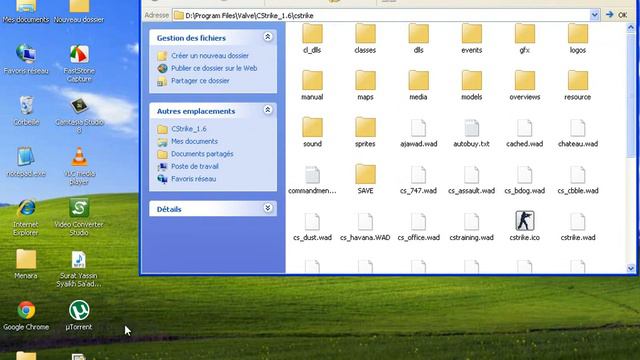Expand the Détails panel
The height and width of the screenshot is (360, 640).
click(268, 208)
